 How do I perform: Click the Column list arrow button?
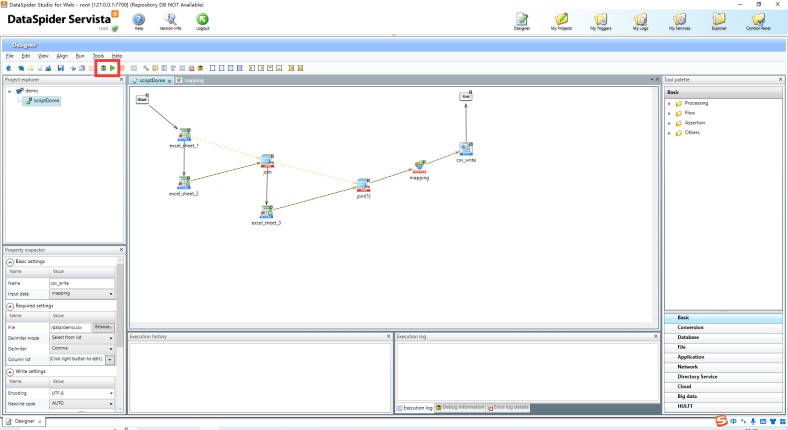click(x=110, y=359)
